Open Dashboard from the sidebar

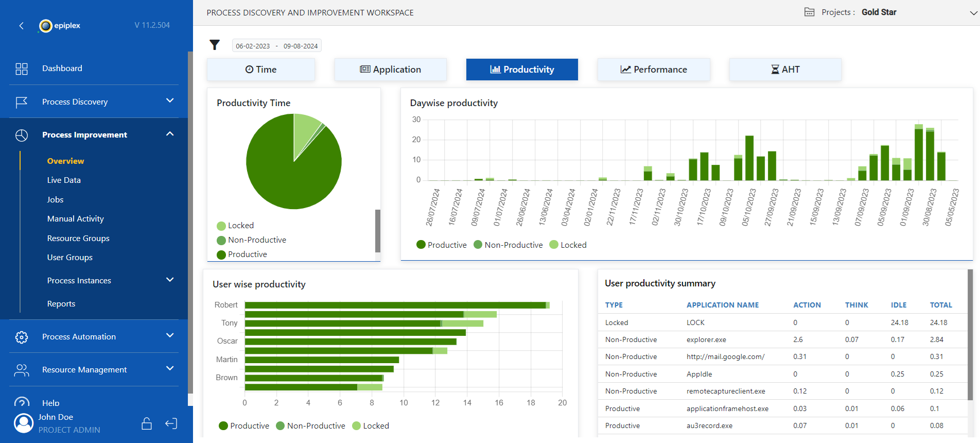(62, 69)
